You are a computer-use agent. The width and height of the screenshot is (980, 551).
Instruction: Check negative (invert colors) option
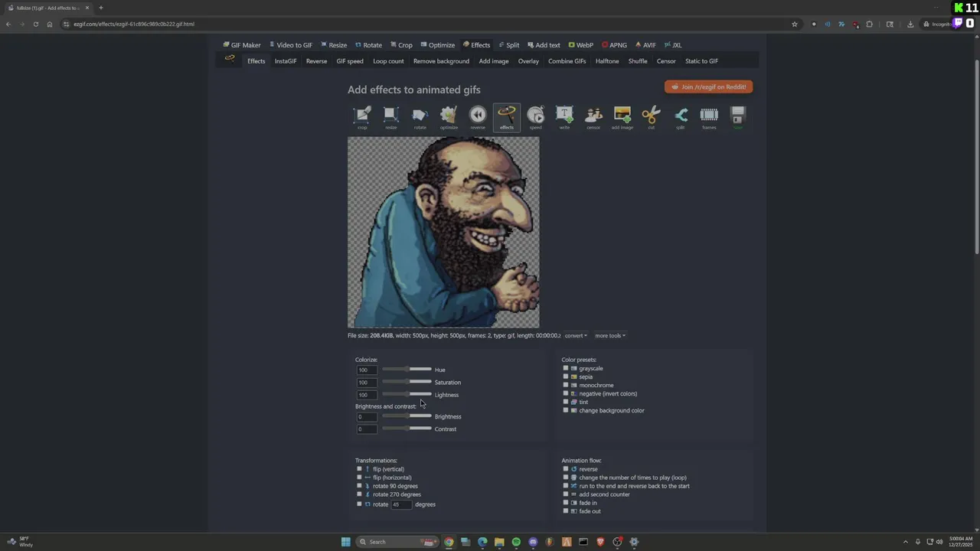566,393
